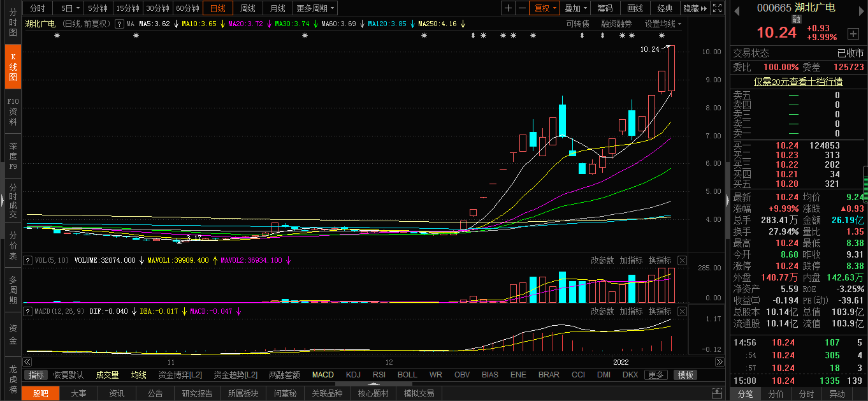Click the 筹码 chip distribution button
This screenshot has width=868, height=401.
(605, 8)
